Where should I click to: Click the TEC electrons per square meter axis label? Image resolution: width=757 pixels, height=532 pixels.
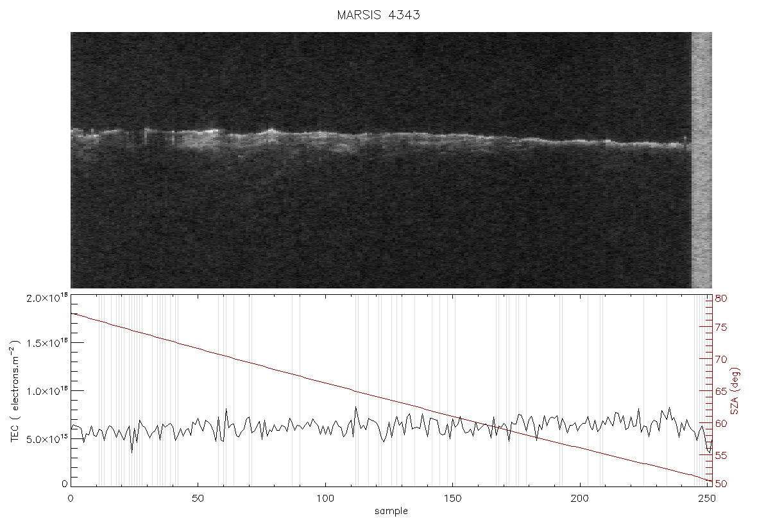point(15,391)
